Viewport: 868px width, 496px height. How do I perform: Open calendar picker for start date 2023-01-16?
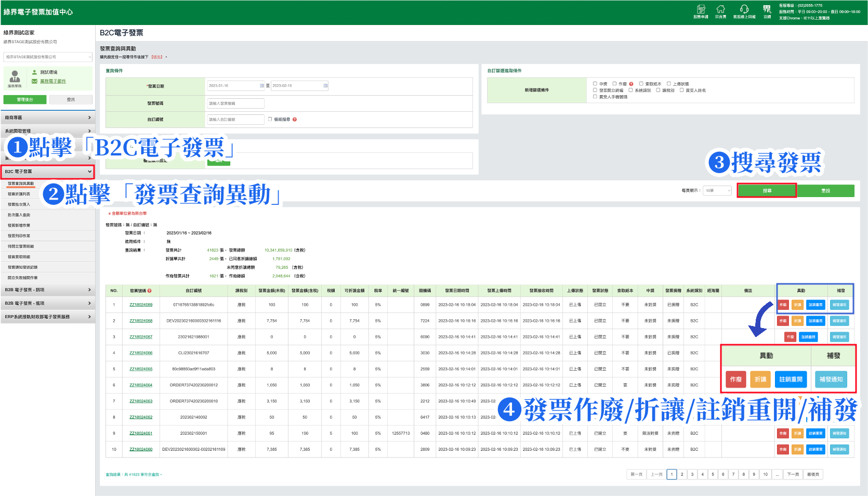click(262, 86)
